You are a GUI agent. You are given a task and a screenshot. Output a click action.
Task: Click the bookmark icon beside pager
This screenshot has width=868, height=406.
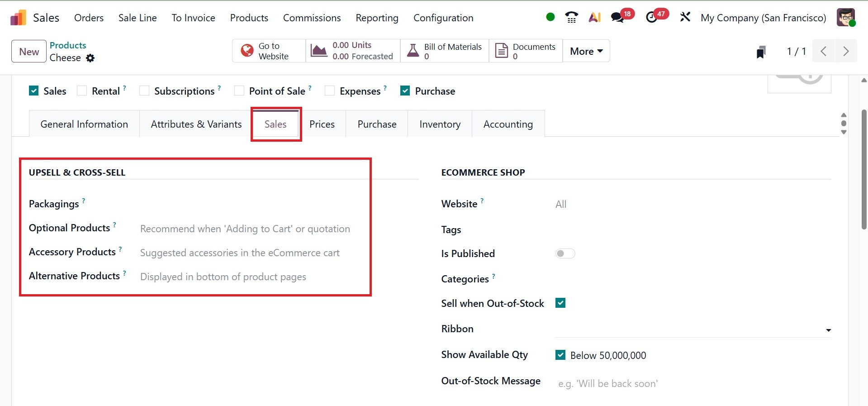pyautogui.click(x=761, y=52)
